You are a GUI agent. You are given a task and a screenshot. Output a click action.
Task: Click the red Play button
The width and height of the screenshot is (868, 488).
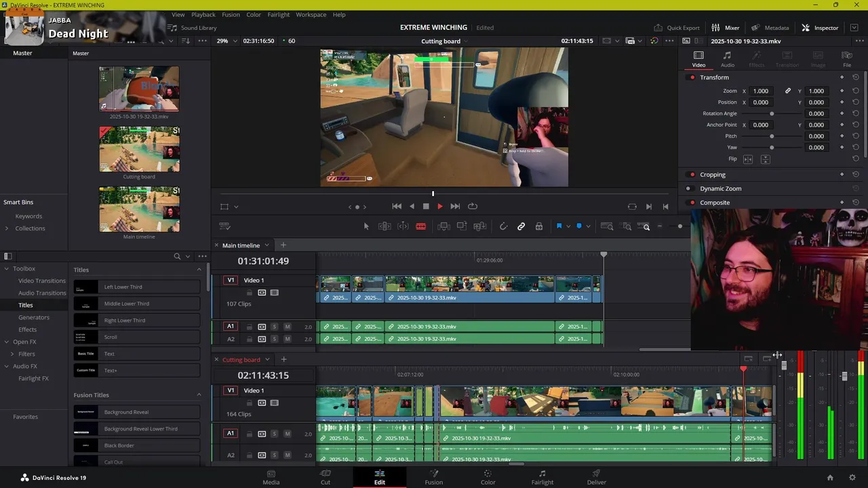(439, 206)
